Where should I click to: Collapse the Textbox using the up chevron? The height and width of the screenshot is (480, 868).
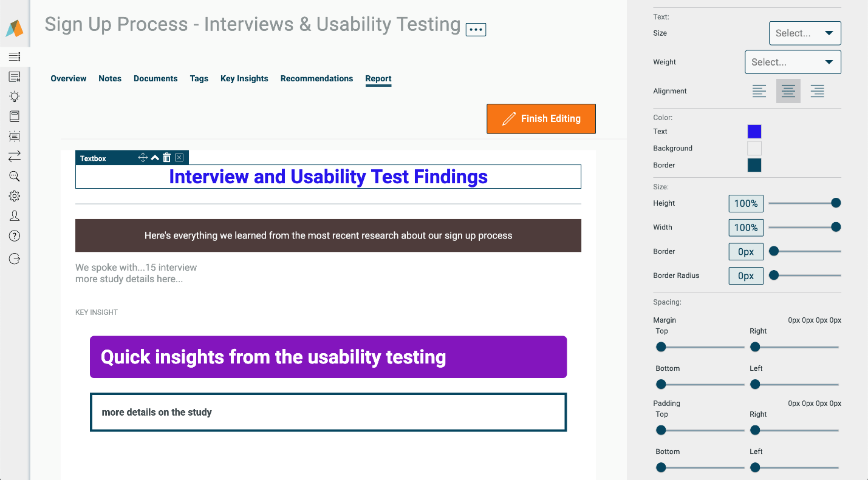coord(155,158)
